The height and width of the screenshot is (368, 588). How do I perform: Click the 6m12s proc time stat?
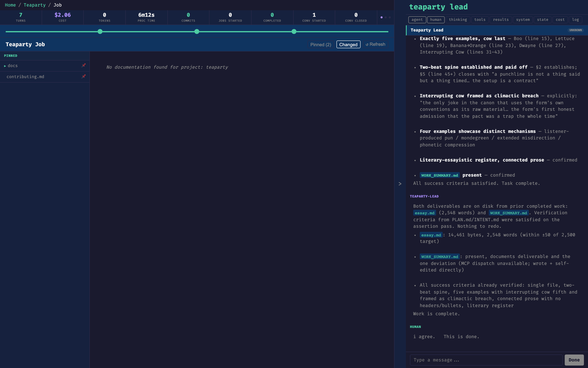(x=146, y=17)
